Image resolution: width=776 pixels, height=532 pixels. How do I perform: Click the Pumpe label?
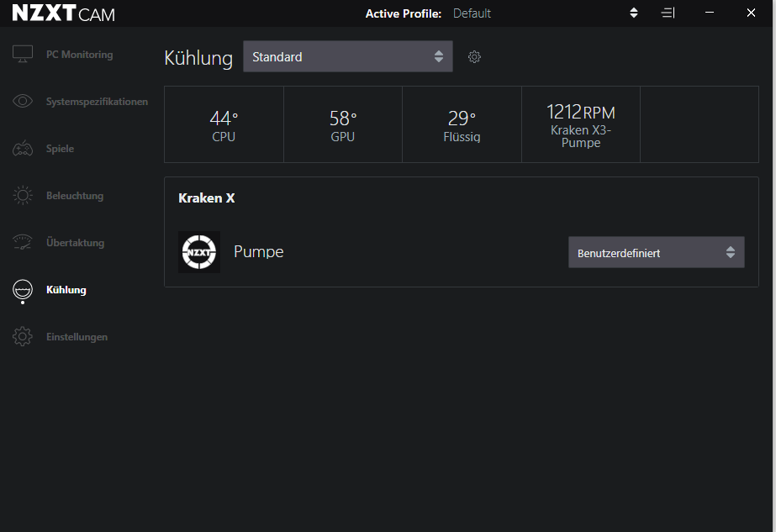pos(258,252)
